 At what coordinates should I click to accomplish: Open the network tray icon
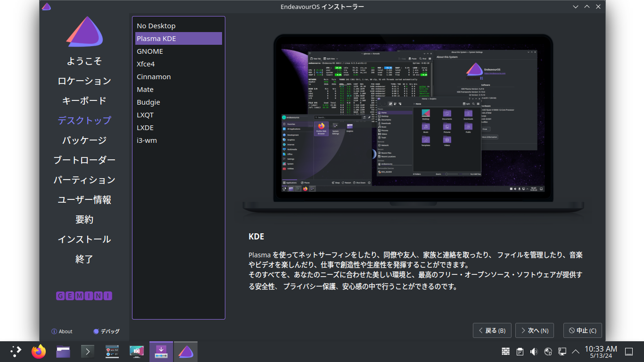click(548, 352)
